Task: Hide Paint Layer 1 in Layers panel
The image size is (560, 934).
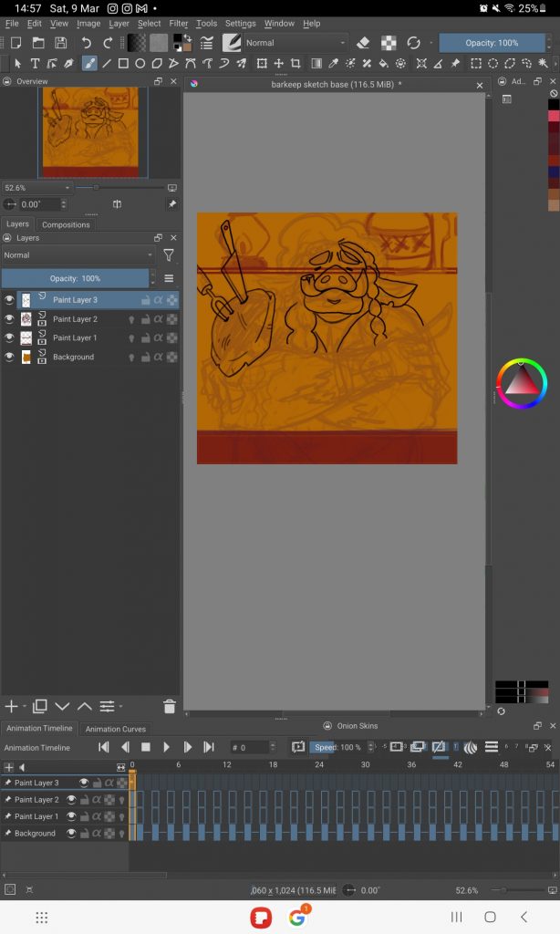Action: tap(9, 337)
